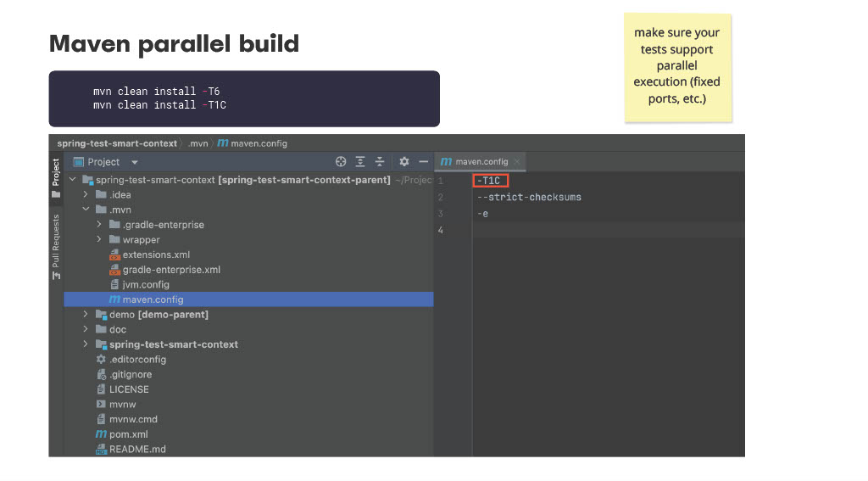Click the yellow sticky note about parallel tests

tap(678, 67)
